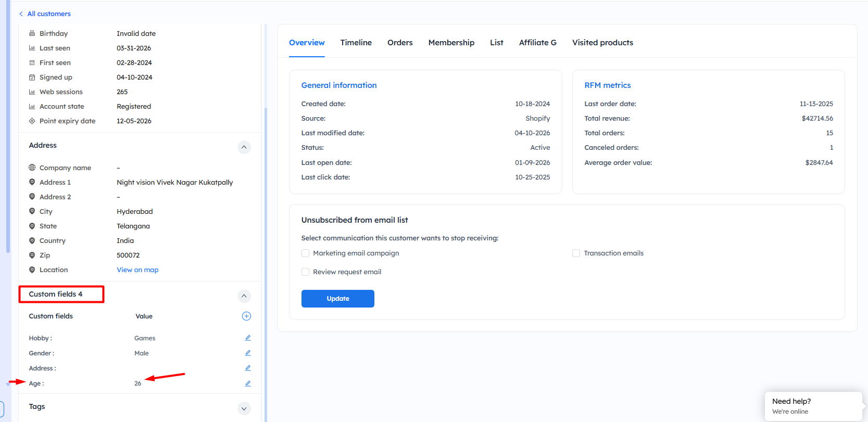This screenshot has width=868, height=422.
Task: Add a new custom field with plus icon
Action: (x=247, y=316)
